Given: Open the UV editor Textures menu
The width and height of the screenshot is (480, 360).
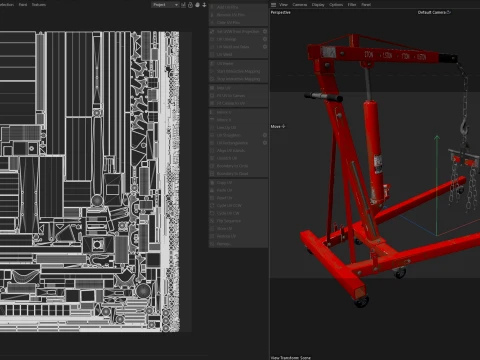Looking at the screenshot, I should point(39,5).
